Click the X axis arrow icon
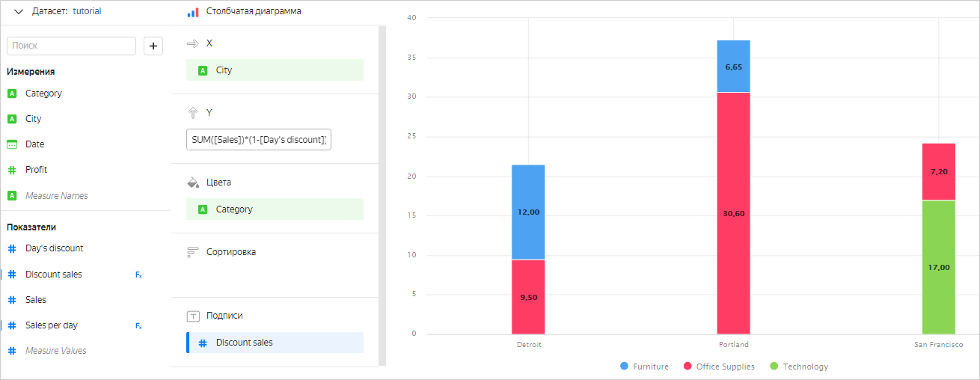Screen dimensions: 980x380 pos(193,43)
